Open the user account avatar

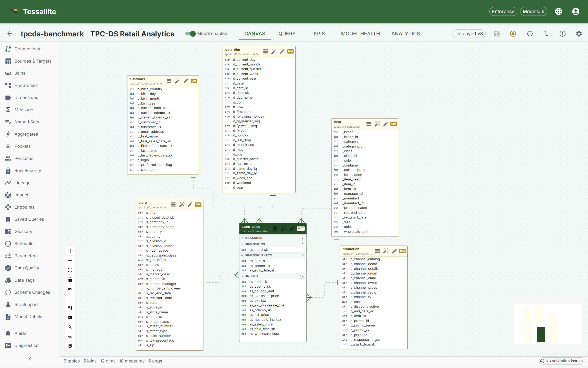point(575,11)
